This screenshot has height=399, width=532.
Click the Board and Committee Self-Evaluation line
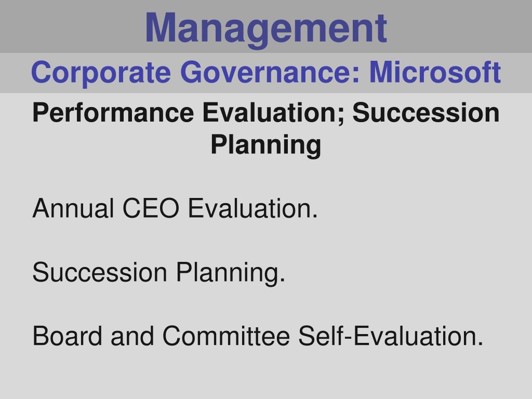coord(258,336)
